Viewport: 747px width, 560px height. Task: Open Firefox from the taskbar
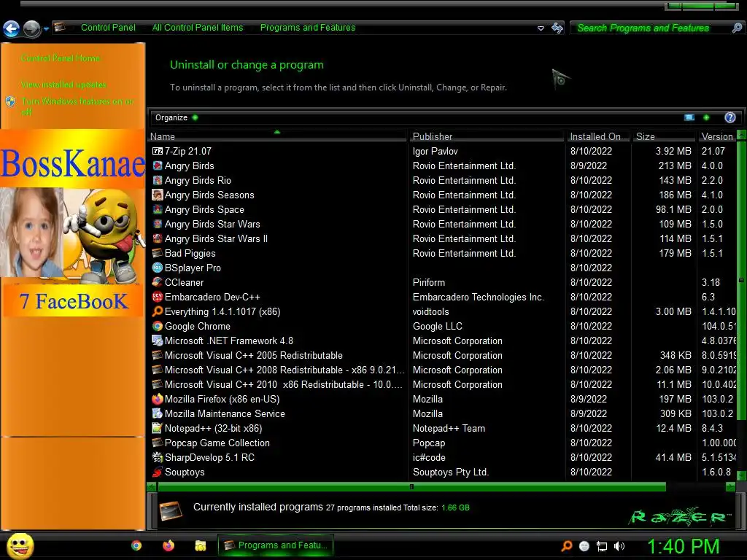tap(169, 545)
